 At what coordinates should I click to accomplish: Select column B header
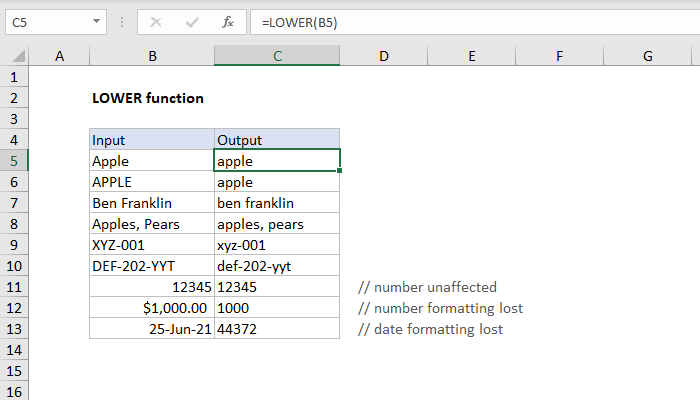click(x=152, y=56)
